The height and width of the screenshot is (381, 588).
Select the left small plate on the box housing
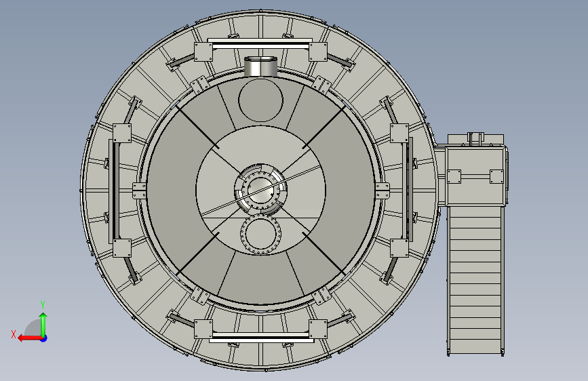coord(454,177)
